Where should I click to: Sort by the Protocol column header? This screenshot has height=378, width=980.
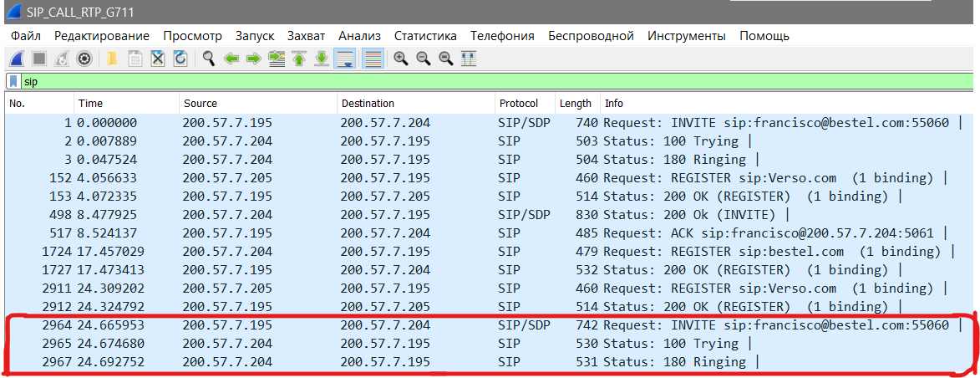pos(525,103)
